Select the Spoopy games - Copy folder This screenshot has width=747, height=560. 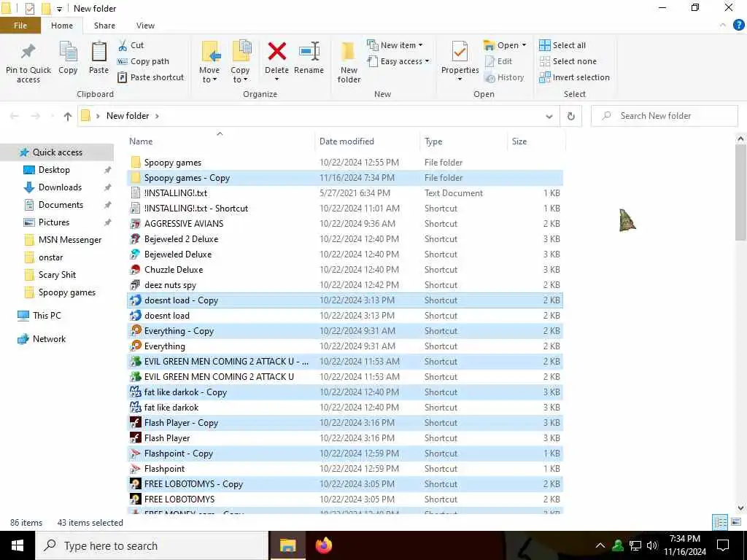coord(345,178)
